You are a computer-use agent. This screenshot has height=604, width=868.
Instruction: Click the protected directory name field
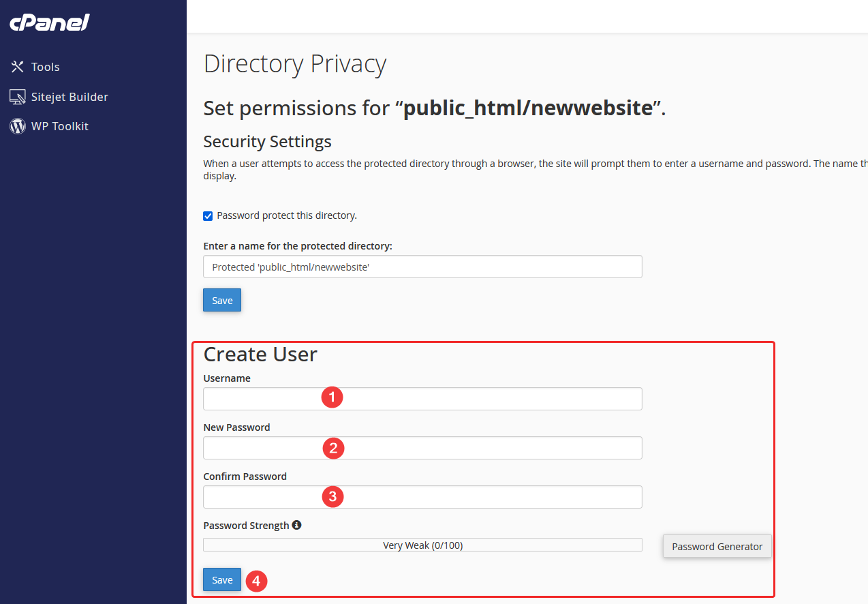(x=422, y=267)
